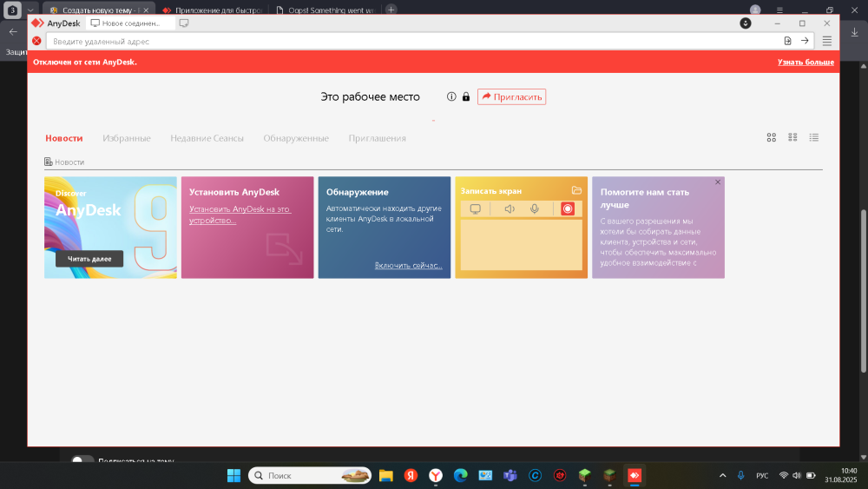Click the taskbar Поиск search box
This screenshot has width=868, height=489.
(x=310, y=475)
